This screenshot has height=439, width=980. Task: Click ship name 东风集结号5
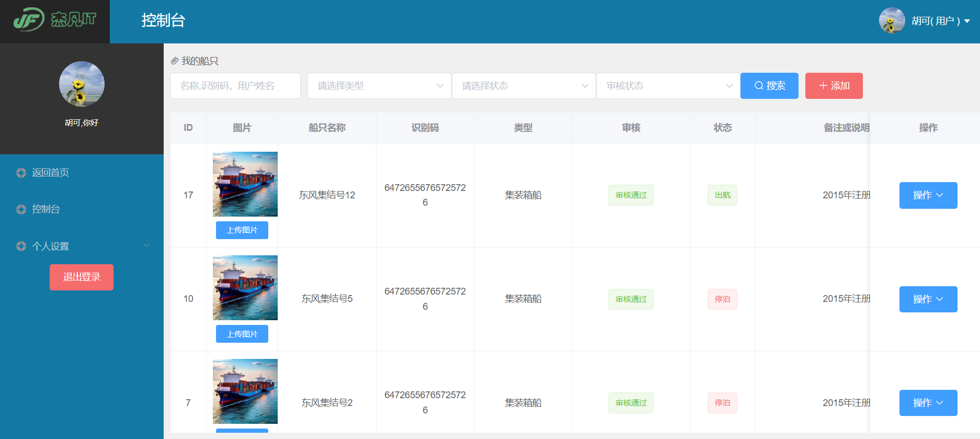point(327,299)
